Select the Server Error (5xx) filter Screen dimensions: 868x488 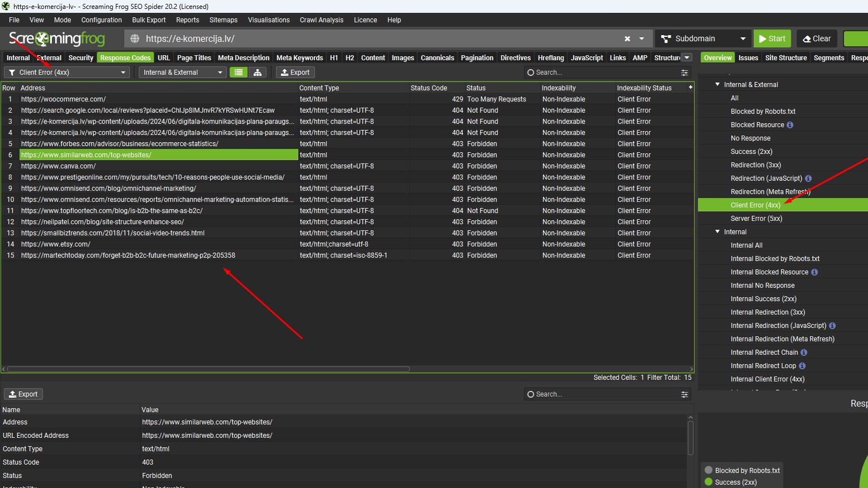[756, 219]
